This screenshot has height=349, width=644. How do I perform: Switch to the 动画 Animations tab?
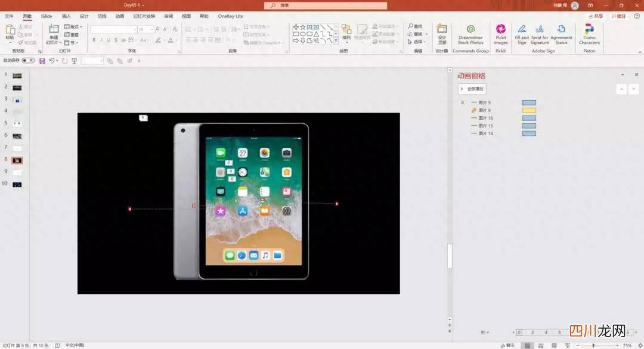pyautogui.click(x=119, y=17)
